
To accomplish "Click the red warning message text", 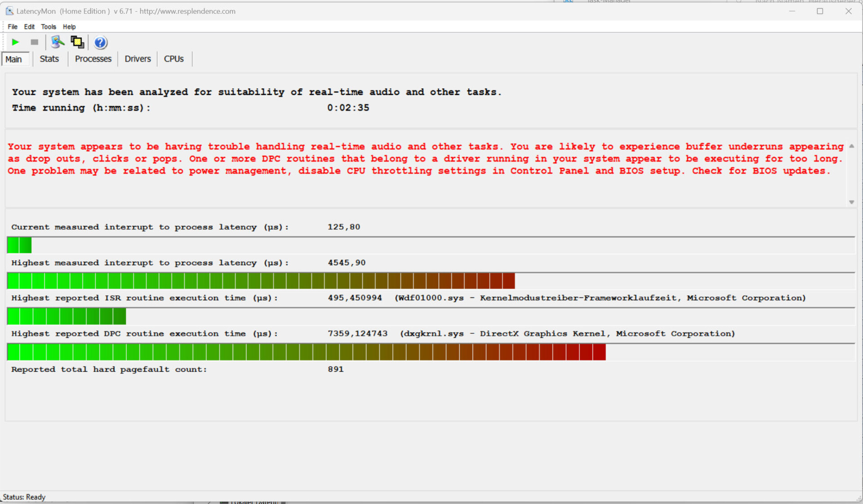I will coord(426,159).
